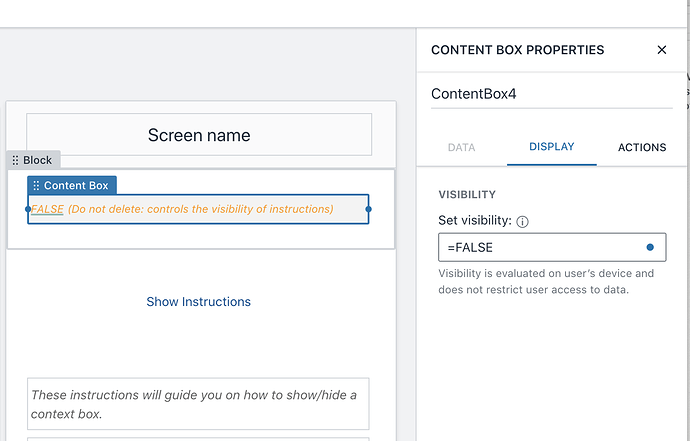The image size is (690, 441).
Task: Click the underlined FALSE formula text
Action: (48, 209)
